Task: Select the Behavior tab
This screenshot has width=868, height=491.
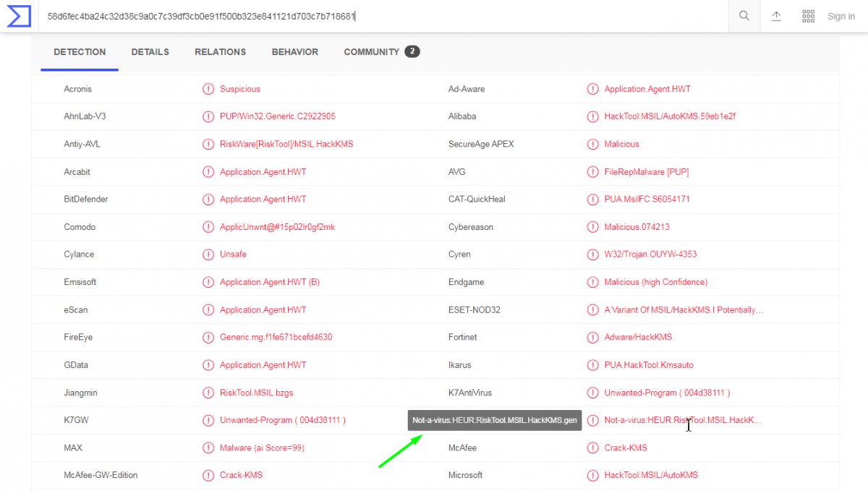Action: (294, 52)
